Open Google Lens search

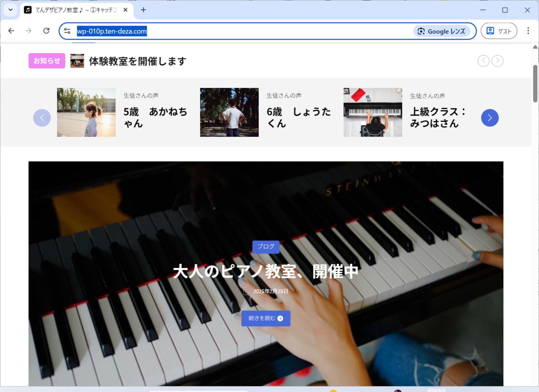[441, 31]
